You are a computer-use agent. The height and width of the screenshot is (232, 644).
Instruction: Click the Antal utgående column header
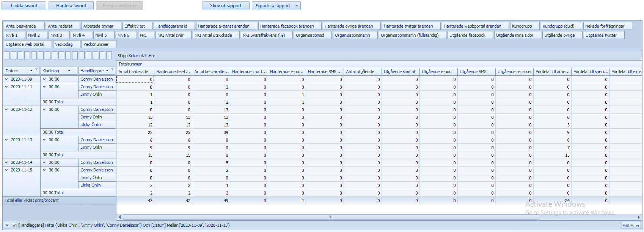pyautogui.click(x=363, y=72)
